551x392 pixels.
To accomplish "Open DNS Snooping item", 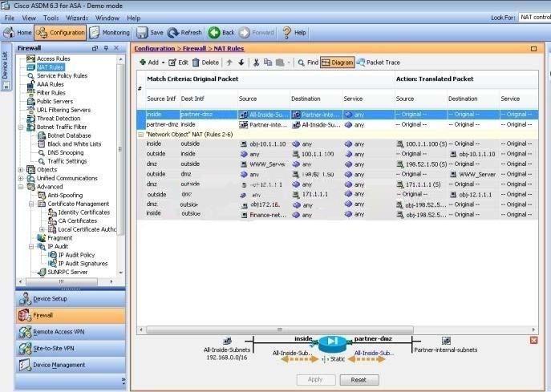I will click(65, 152).
